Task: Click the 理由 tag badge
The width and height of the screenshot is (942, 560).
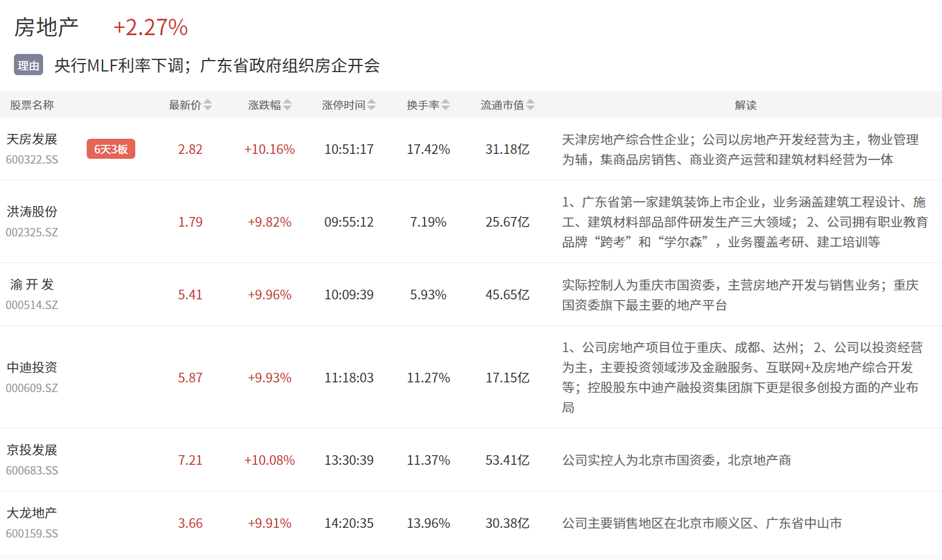Action: click(29, 65)
